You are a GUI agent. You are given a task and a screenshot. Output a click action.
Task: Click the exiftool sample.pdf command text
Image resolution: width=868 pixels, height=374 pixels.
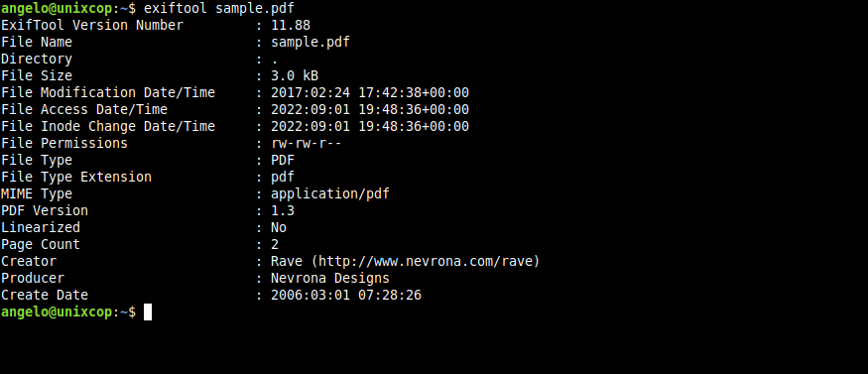point(219,8)
